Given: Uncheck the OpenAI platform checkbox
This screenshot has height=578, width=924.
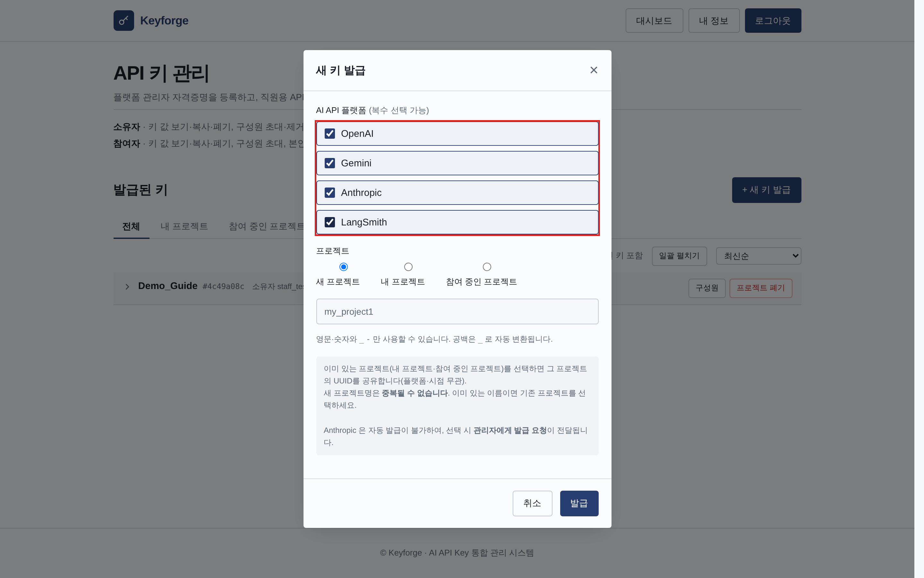Looking at the screenshot, I should (x=329, y=133).
